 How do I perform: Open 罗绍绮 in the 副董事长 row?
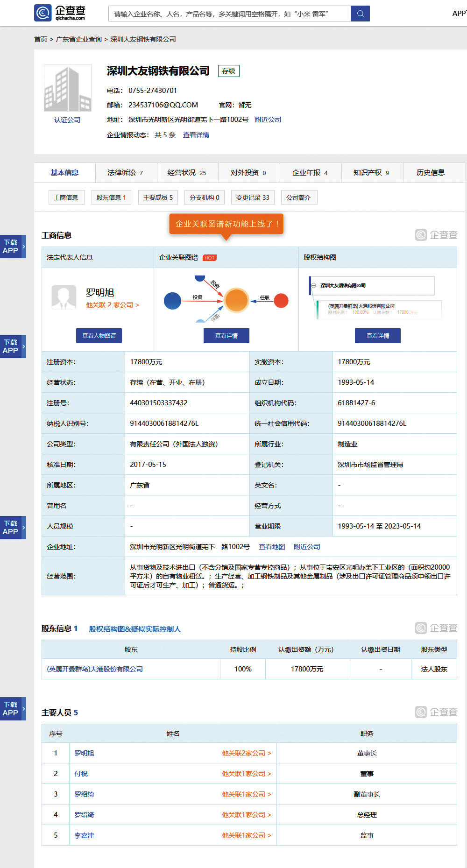tap(84, 794)
